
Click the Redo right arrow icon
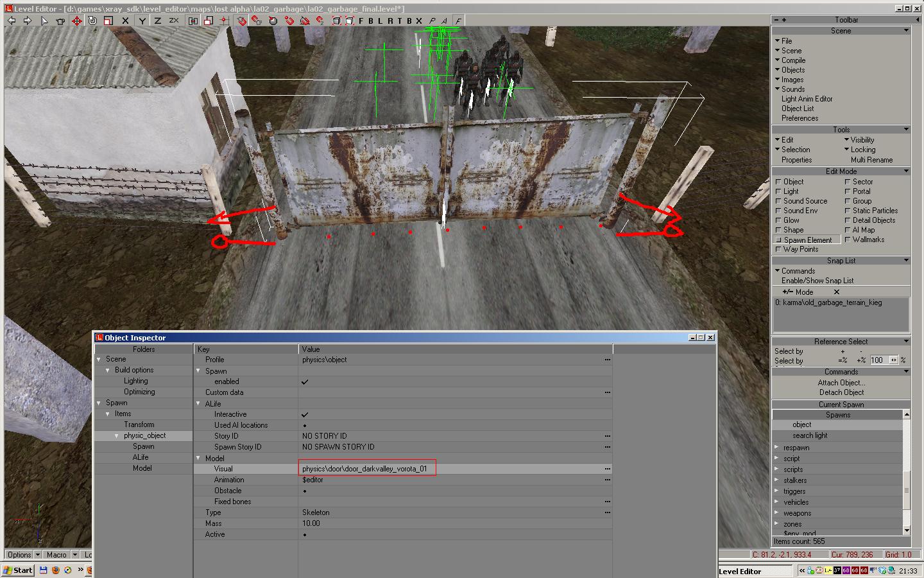coord(27,21)
